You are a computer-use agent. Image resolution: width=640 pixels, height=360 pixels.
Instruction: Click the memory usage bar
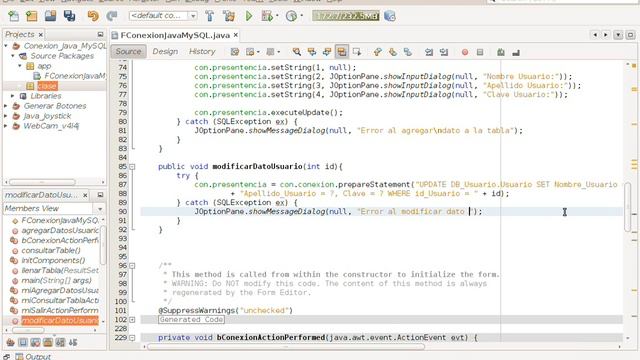tap(346, 16)
